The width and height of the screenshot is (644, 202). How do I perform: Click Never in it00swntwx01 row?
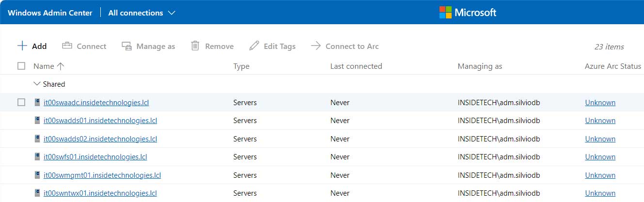pyautogui.click(x=340, y=193)
